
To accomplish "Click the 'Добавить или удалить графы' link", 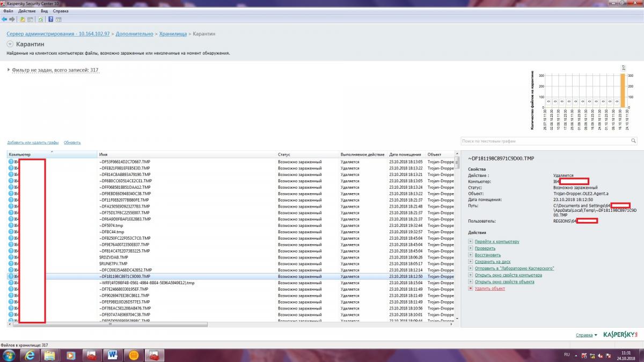I will tap(33, 143).
